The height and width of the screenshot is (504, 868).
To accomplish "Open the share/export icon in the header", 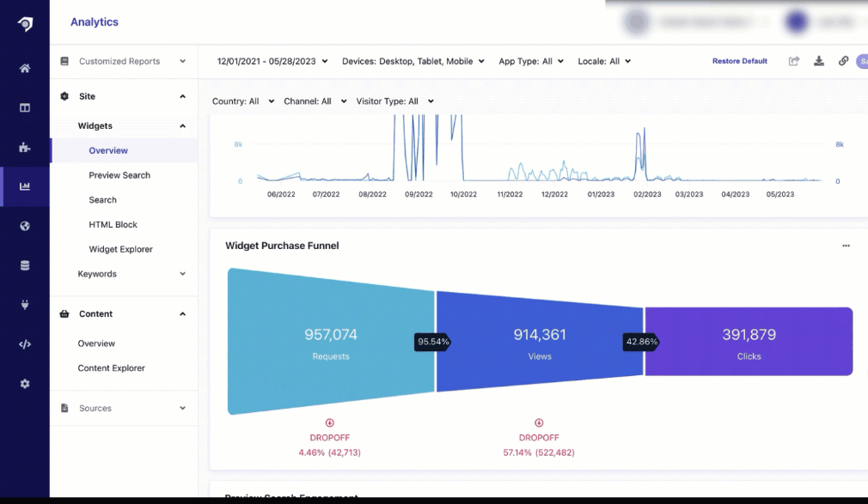I will point(793,61).
